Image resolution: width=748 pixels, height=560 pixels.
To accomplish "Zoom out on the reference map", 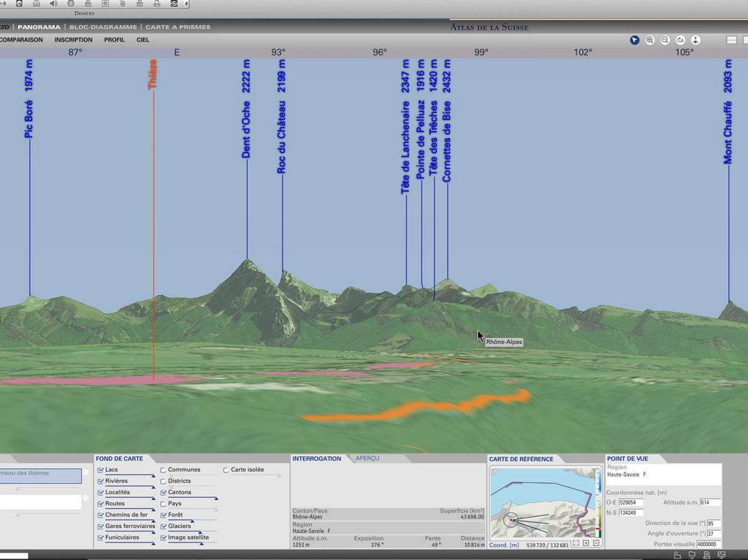I will (x=596, y=543).
